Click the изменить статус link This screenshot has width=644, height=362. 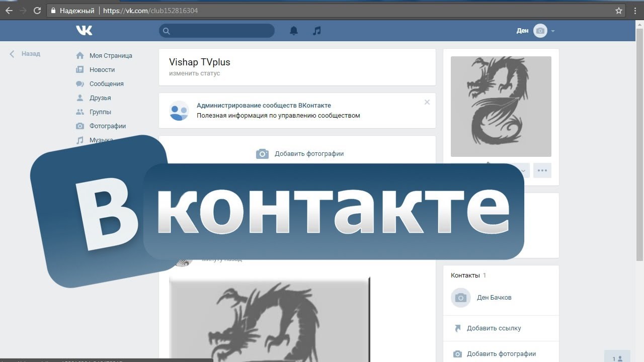[195, 73]
